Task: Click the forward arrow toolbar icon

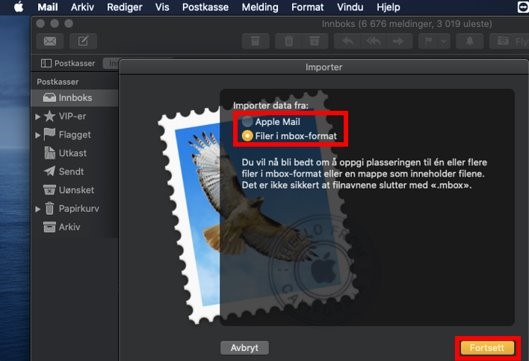Action: point(398,41)
